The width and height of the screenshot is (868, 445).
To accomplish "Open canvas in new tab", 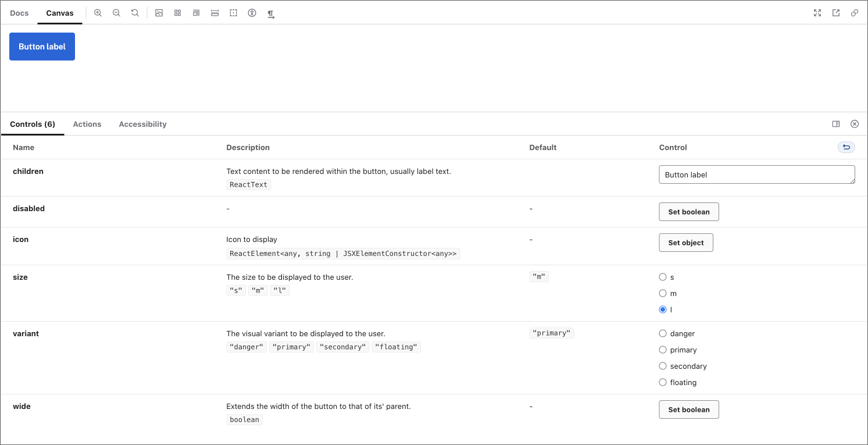I will [x=836, y=13].
